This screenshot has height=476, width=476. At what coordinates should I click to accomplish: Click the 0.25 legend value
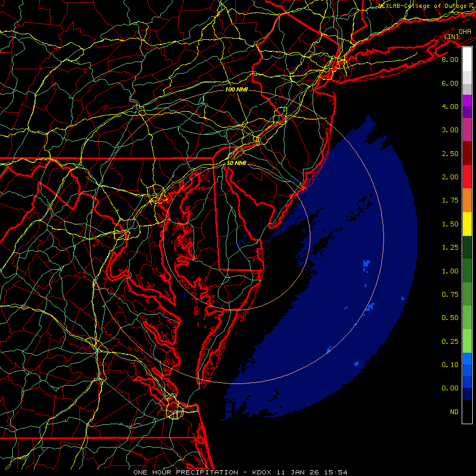click(450, 342)
